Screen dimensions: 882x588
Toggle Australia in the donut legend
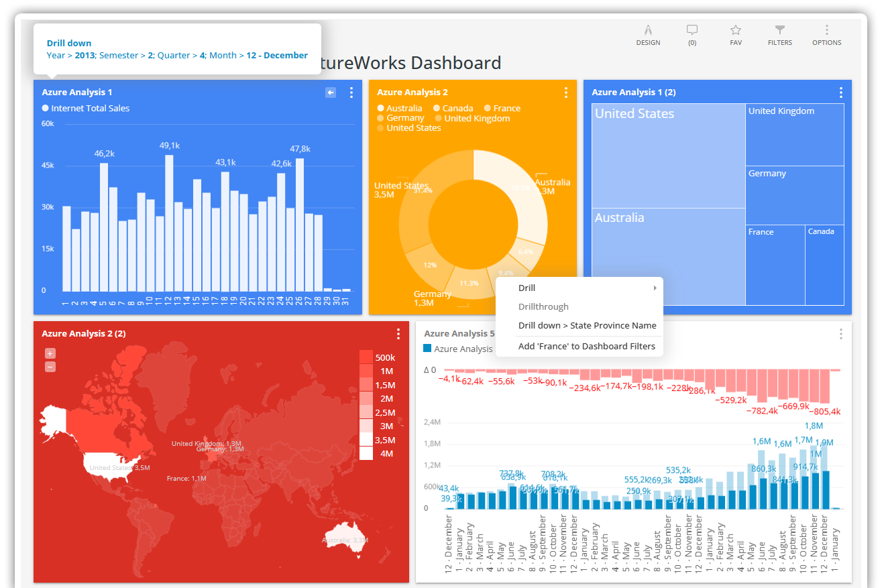(x=400, y=108)
